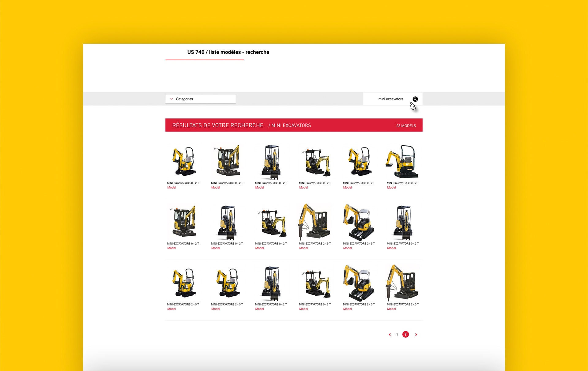
Task: Click the Model link under first top-row item
Action: coord(171,187)
